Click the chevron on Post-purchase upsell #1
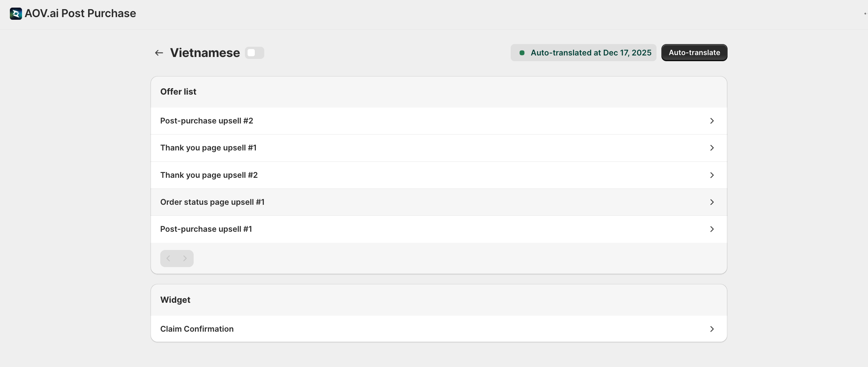This screenshot has height=367, width=868. (x=712, y=229)
